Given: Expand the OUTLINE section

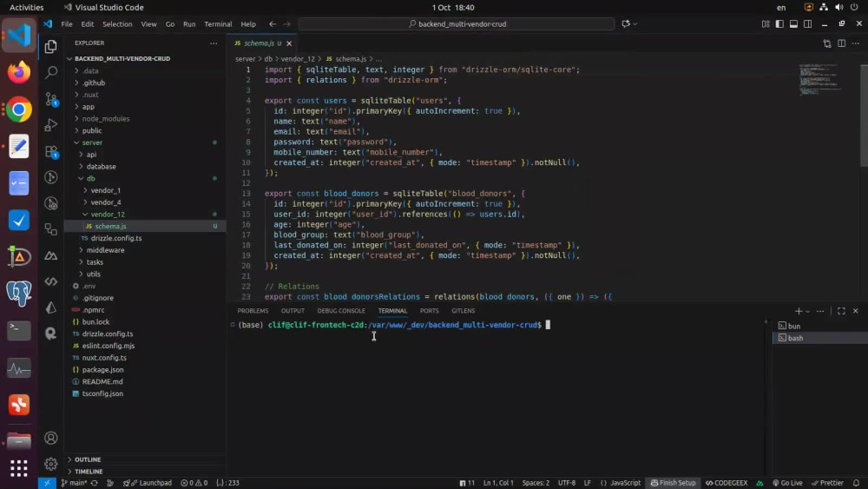Looking at the screenshot, I should point(88,459).
